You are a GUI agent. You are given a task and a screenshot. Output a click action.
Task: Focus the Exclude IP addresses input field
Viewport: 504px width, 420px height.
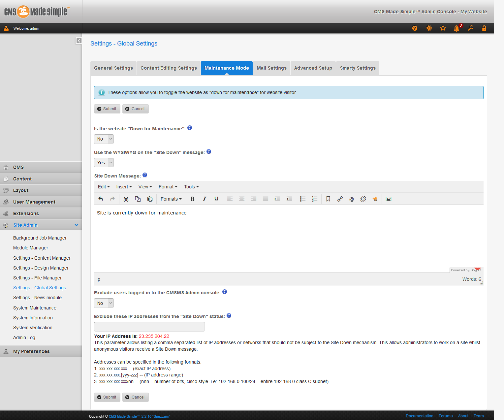[x=149, y=327]
